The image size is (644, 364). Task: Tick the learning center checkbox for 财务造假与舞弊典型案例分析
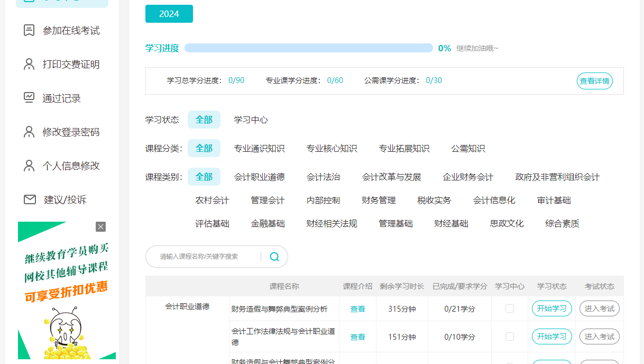coord(510,308)
